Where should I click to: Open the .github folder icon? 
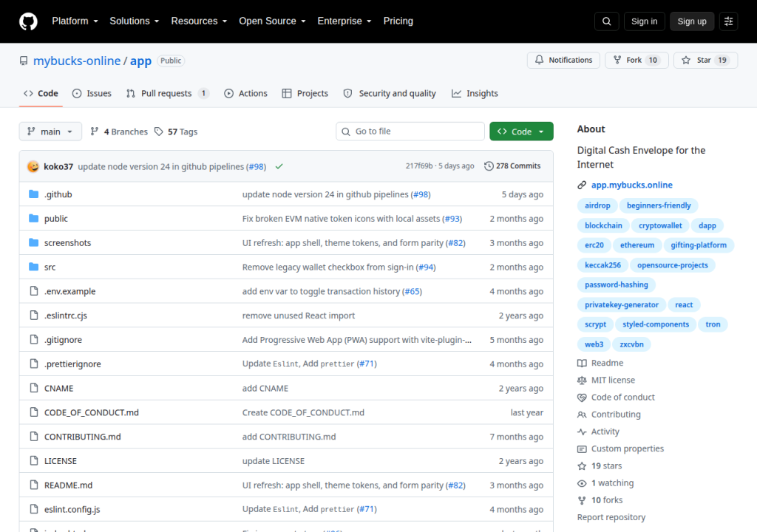(34, 194)
